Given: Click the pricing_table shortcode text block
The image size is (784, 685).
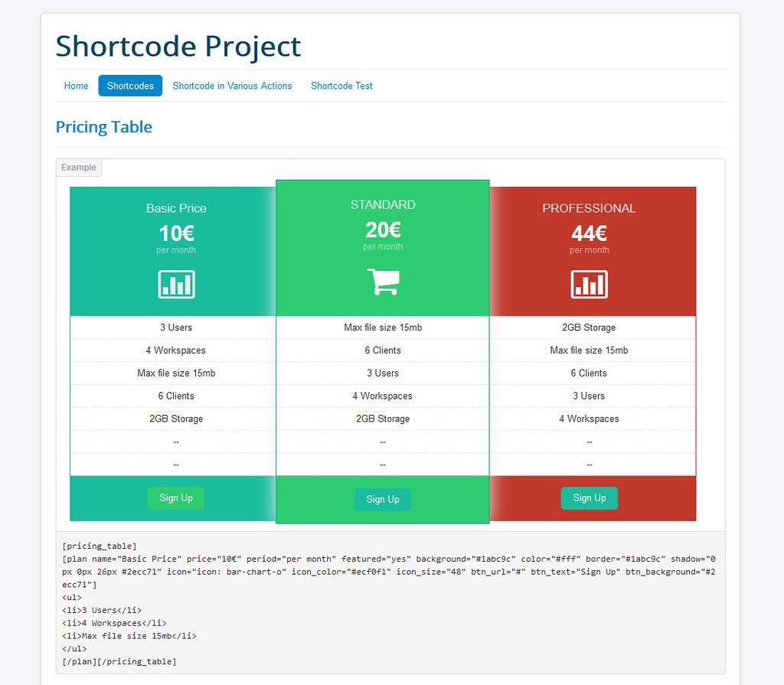Looking at the screenshot, I should [x=390, y=604].
